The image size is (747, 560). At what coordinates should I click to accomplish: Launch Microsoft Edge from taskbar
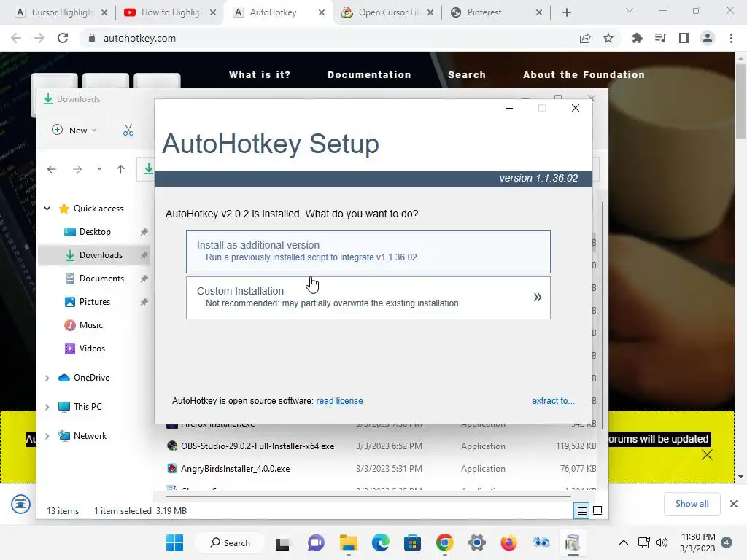coord(380,542)
